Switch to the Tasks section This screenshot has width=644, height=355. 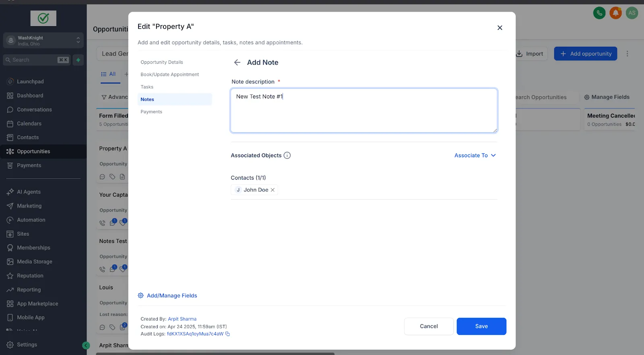coord(147,87)
